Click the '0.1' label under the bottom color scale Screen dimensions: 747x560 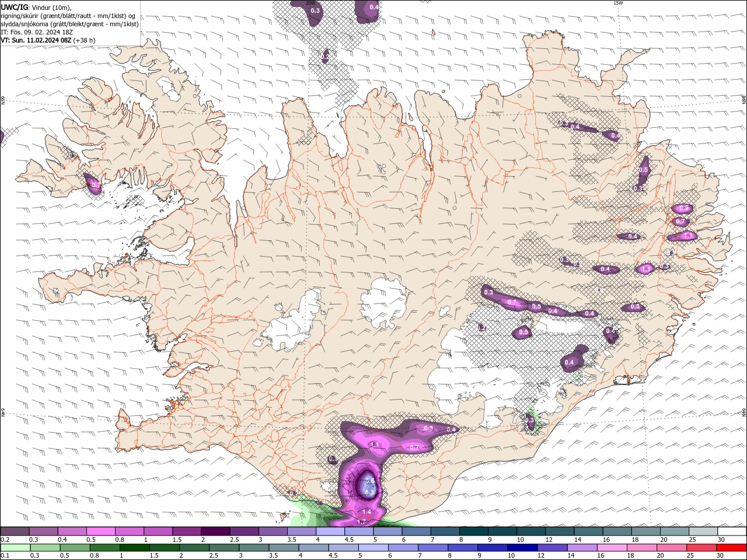[x=5, y=555]
